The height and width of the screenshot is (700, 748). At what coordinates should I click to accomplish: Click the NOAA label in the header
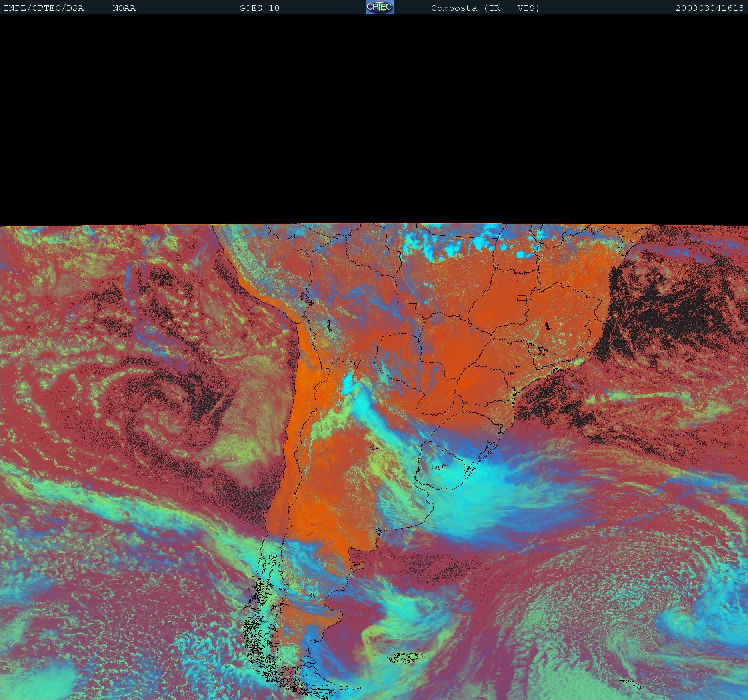pos(124,8)
